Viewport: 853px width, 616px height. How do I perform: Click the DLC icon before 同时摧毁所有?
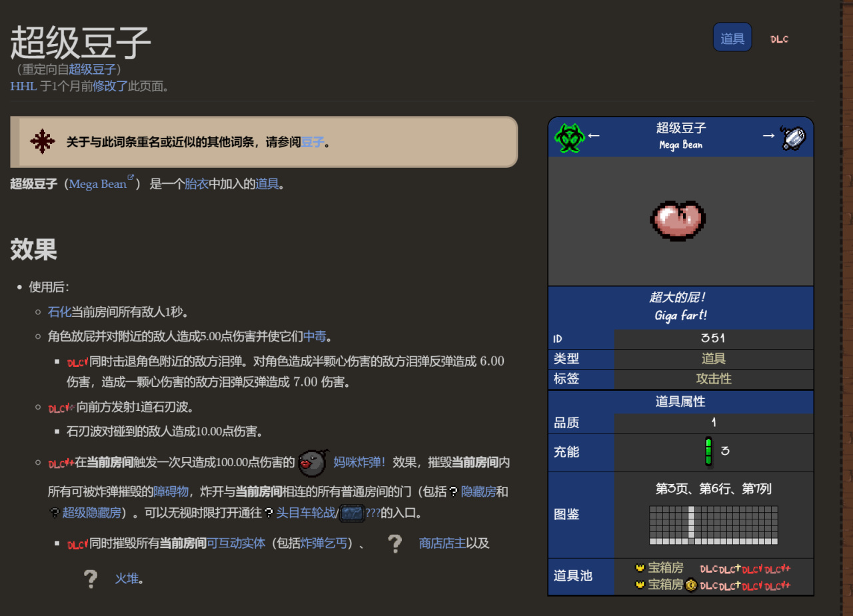77,544
